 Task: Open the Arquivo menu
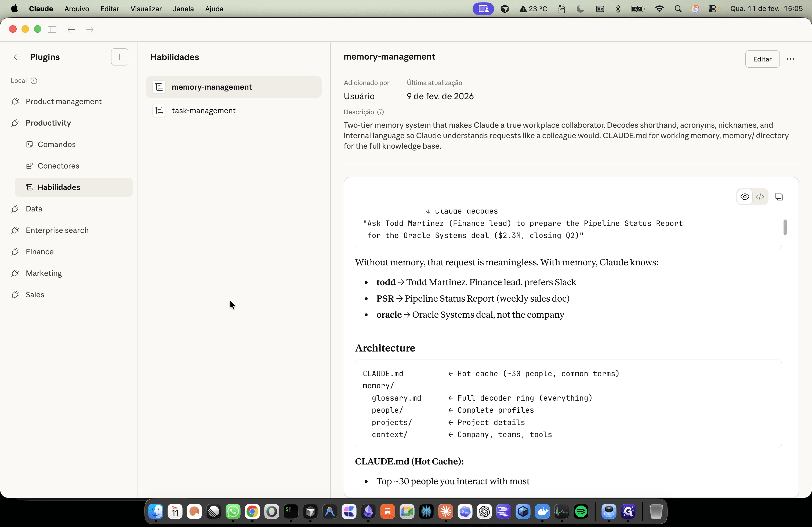tap(77, 9)
